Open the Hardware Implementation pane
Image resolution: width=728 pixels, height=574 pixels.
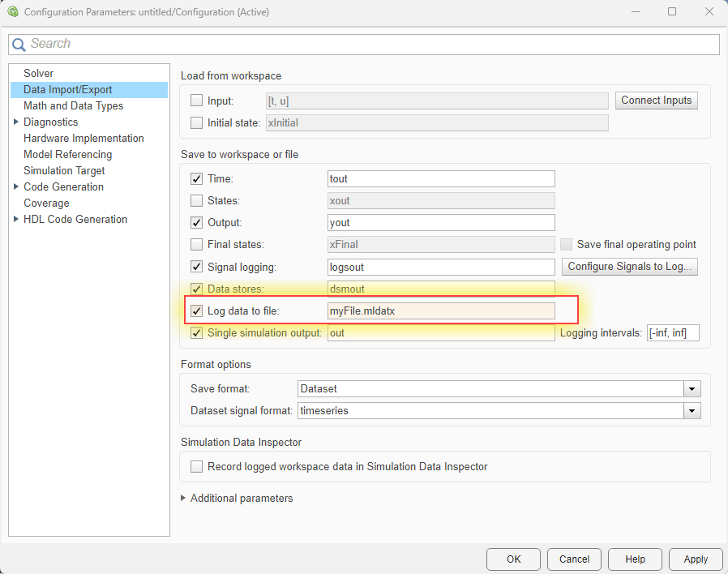84,139
